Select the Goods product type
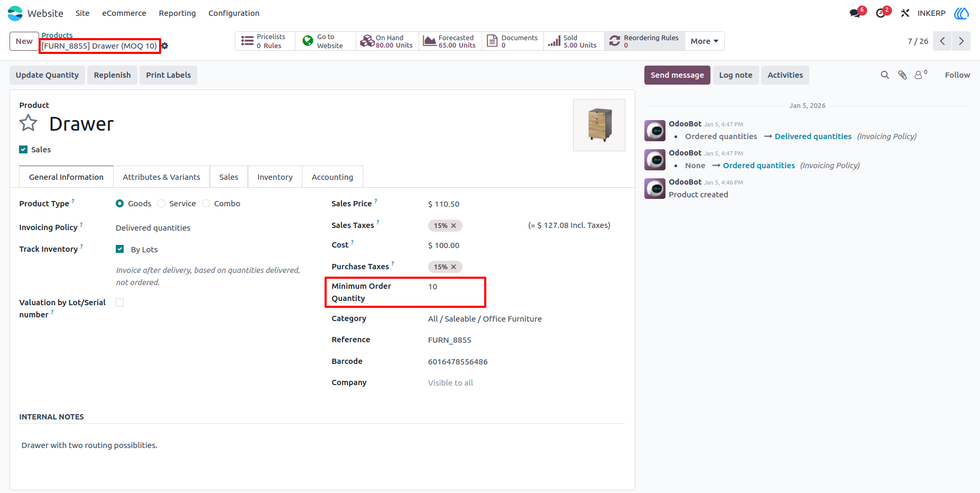Image resolution: width=980 pixels, height=493 pixels. click(120, 204)
